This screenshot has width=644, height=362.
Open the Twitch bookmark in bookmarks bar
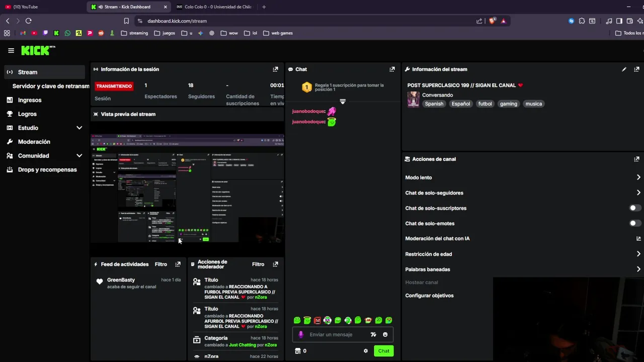coord(45,33)
